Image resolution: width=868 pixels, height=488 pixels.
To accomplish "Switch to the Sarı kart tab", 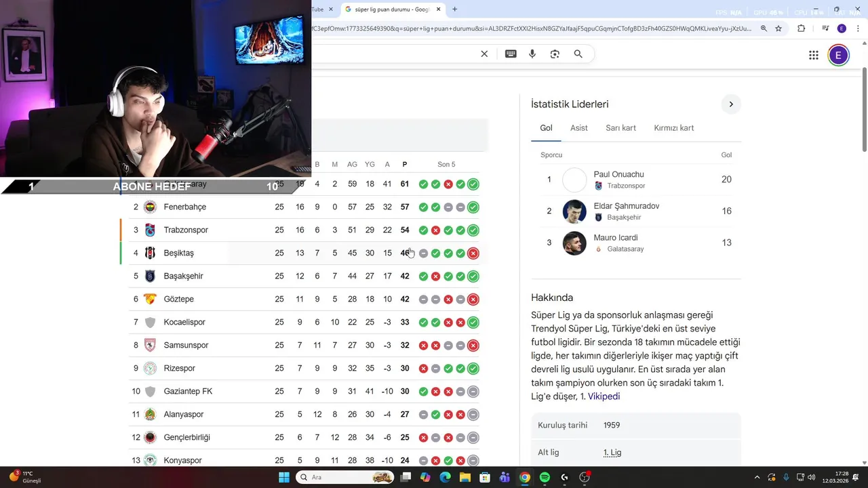I will tap(620, 128).
